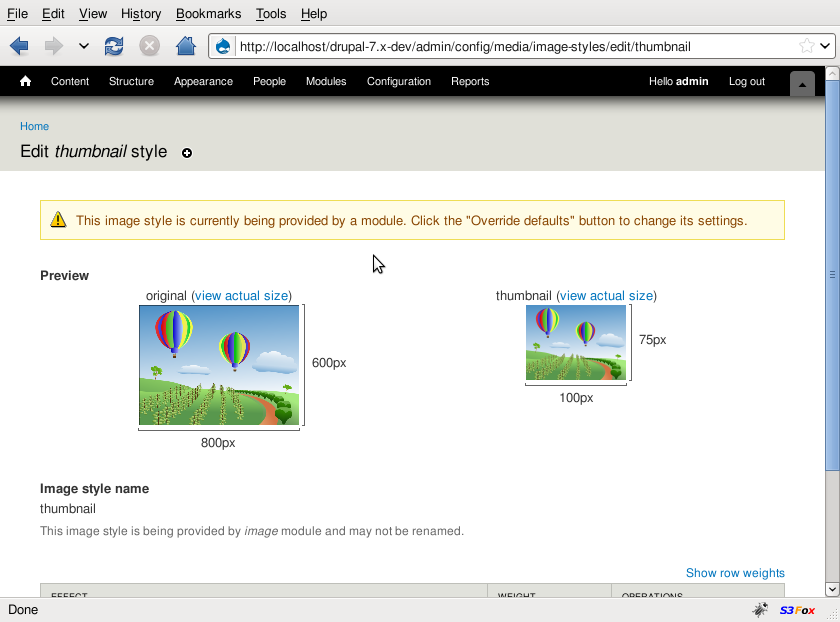Click the Drupal toolbar home icon

pyautogui.click(x=25, y=81)
